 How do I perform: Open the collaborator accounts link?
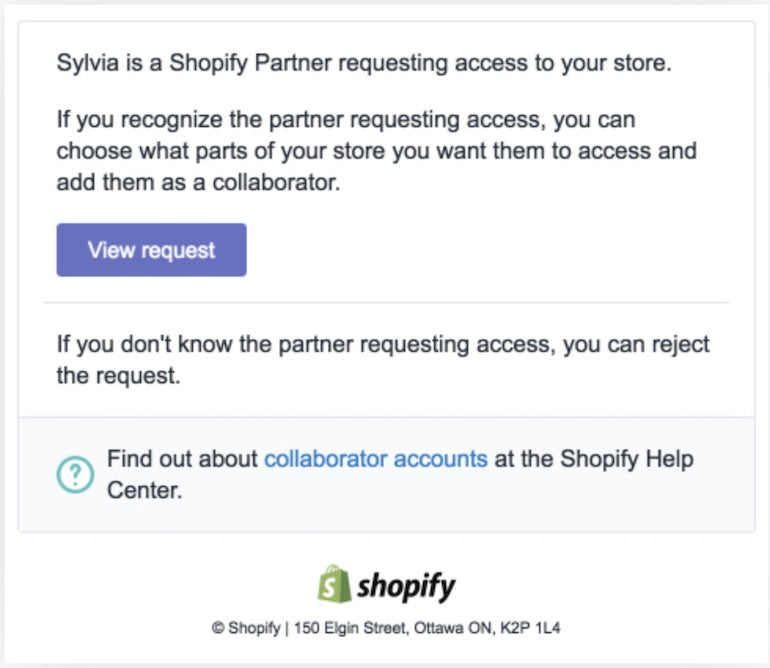(x=375, y=459)
